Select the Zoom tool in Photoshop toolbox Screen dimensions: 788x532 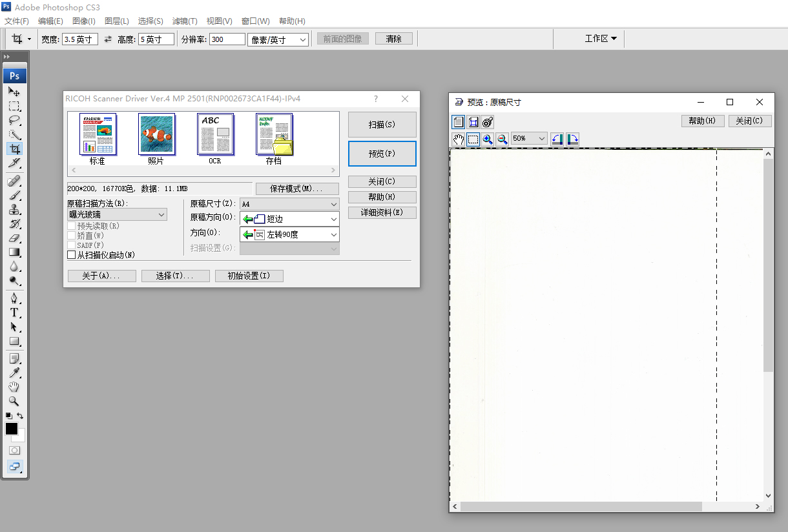[14, 401]
